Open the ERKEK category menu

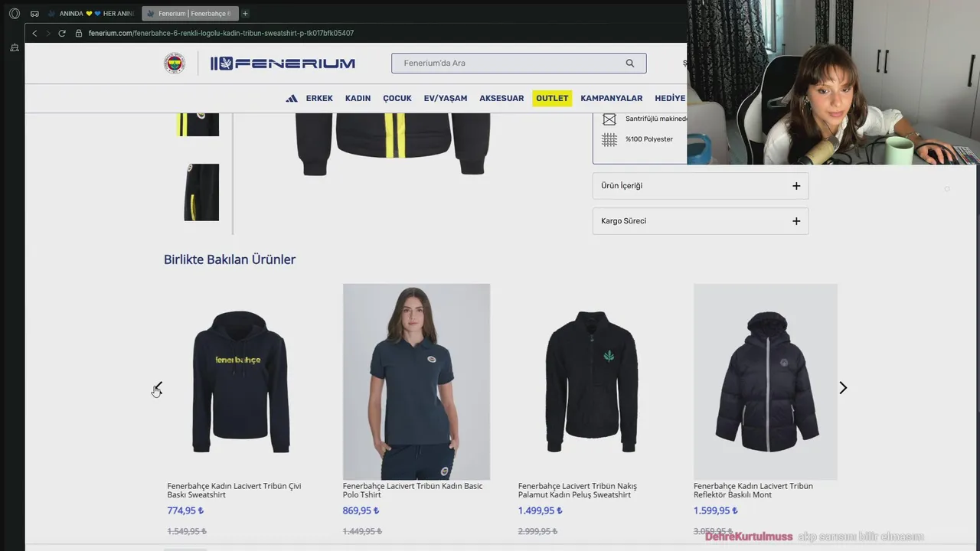[x=319, y=98]
